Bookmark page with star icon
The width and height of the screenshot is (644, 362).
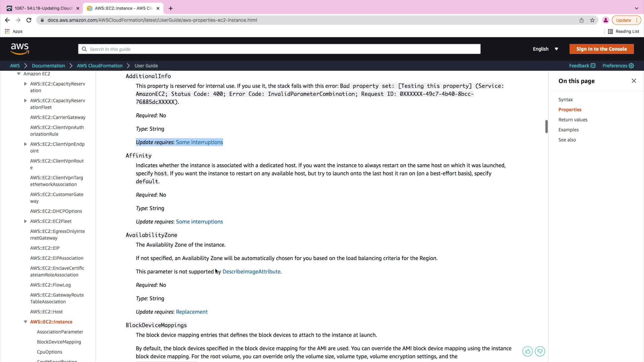592,20
